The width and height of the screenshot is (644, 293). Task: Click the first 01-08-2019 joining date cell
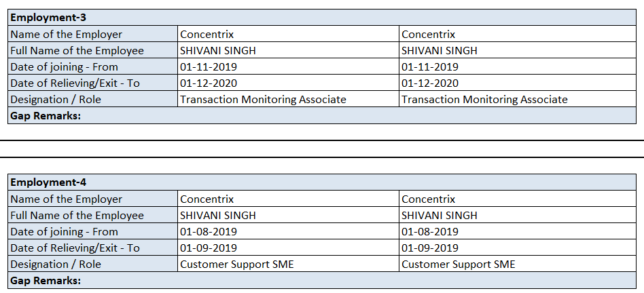coord(209,232)
